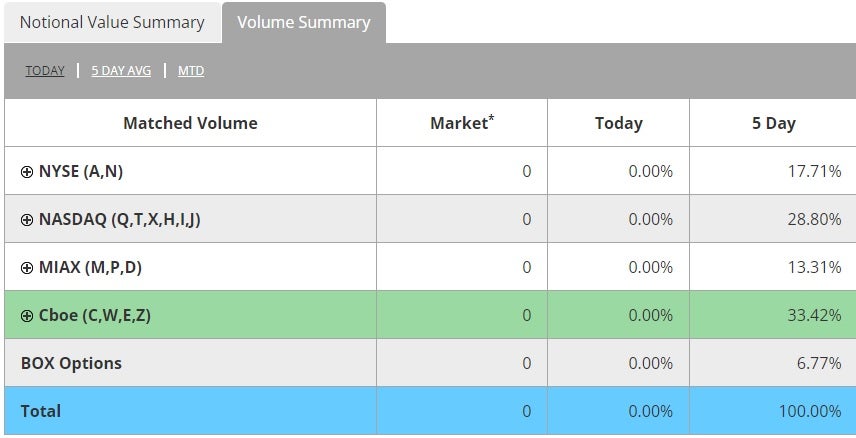The height and width of the screenshot is (438, 856).
Task: Click the Today column header
Action: coord(619,123)
